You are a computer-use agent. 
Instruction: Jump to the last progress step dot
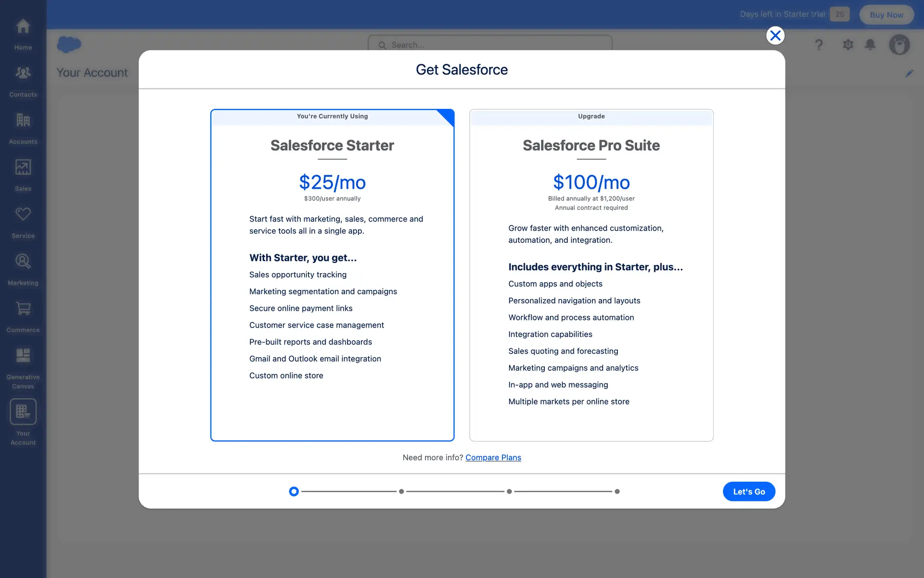(x=617, y=491)
